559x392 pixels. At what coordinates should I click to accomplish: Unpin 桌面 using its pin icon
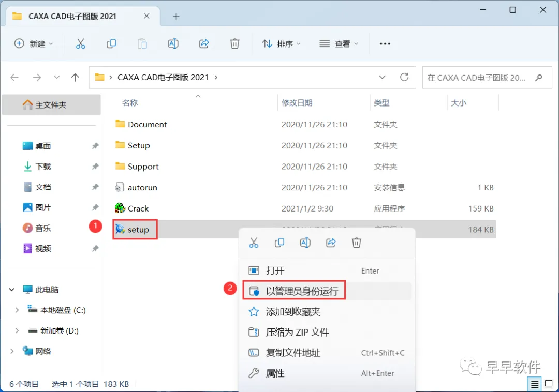(x=95, y=146)
